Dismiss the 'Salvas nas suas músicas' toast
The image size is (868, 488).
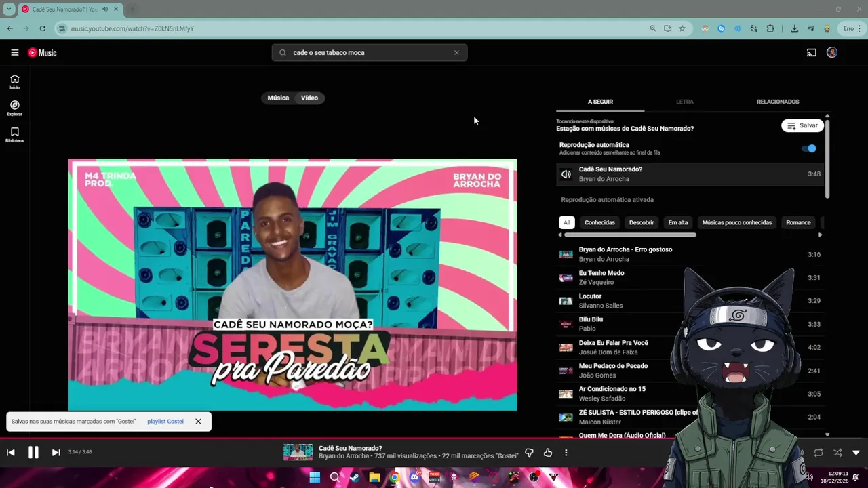198,422
